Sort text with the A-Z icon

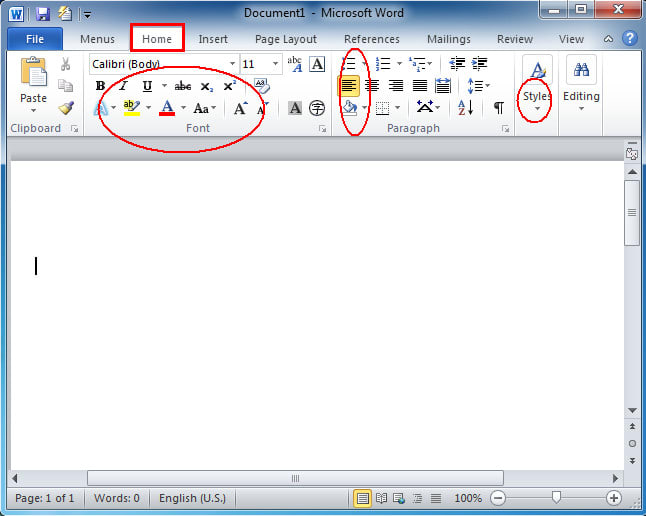click(466, 108)
